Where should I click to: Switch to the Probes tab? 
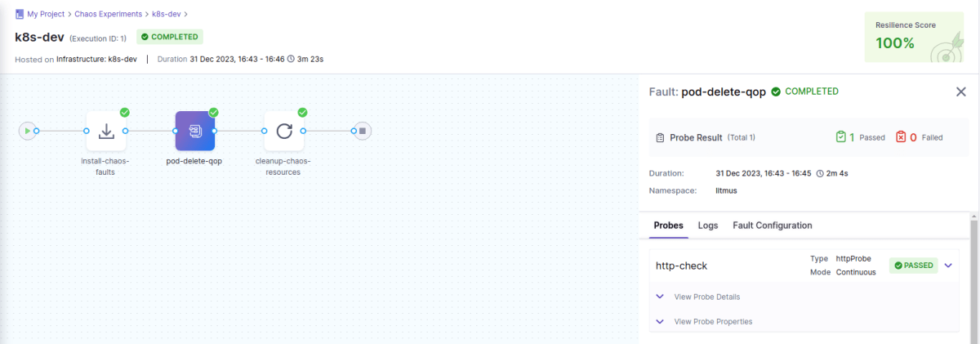pos(669,226)
